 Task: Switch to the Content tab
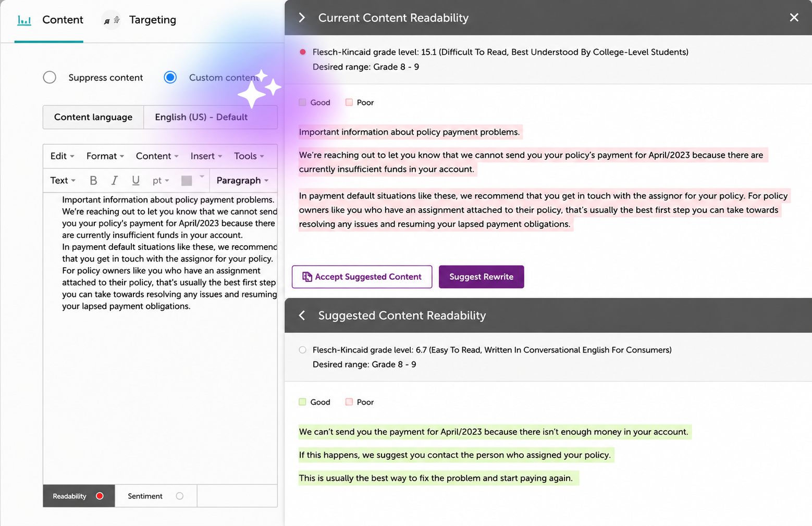(x=49, y=20)
